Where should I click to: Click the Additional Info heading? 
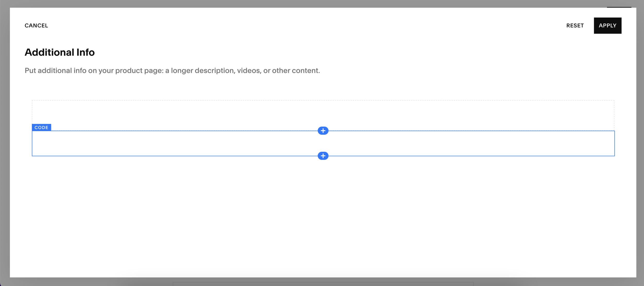pyautogui.click(x=60, y=52)
